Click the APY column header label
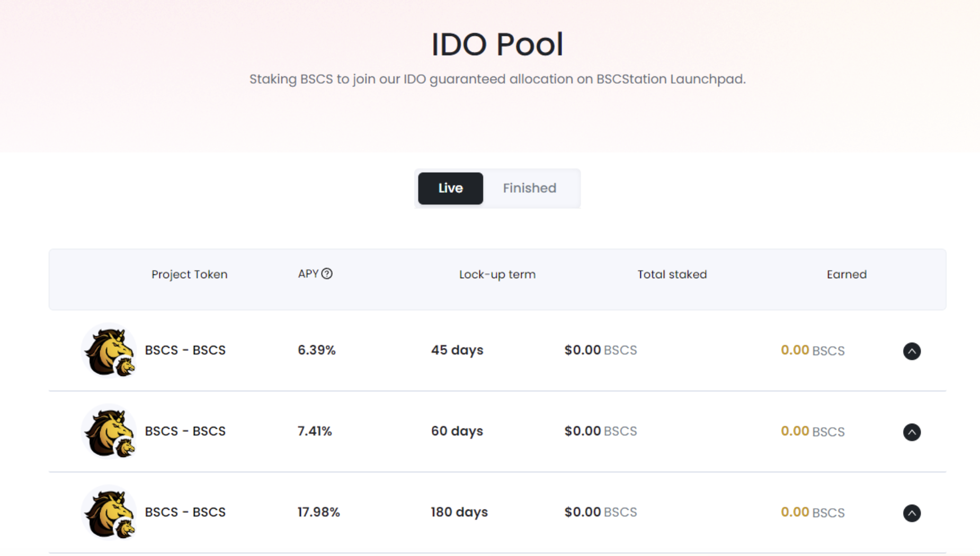 pyautogui.click(x=308, y=274)
